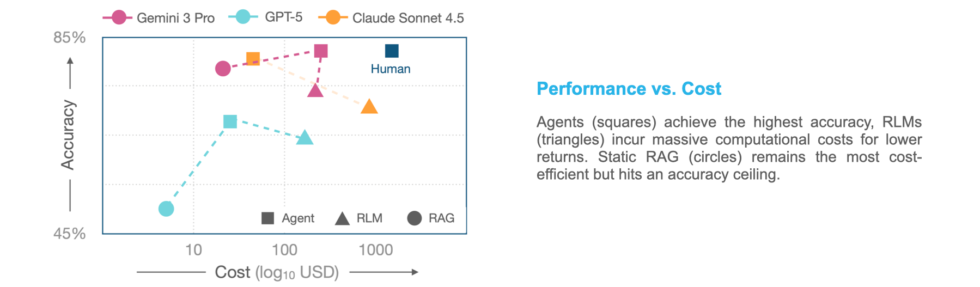Select the cyan GPT-5 RLM triangle marker
980x287 pixels.
(x=305, y=138)
